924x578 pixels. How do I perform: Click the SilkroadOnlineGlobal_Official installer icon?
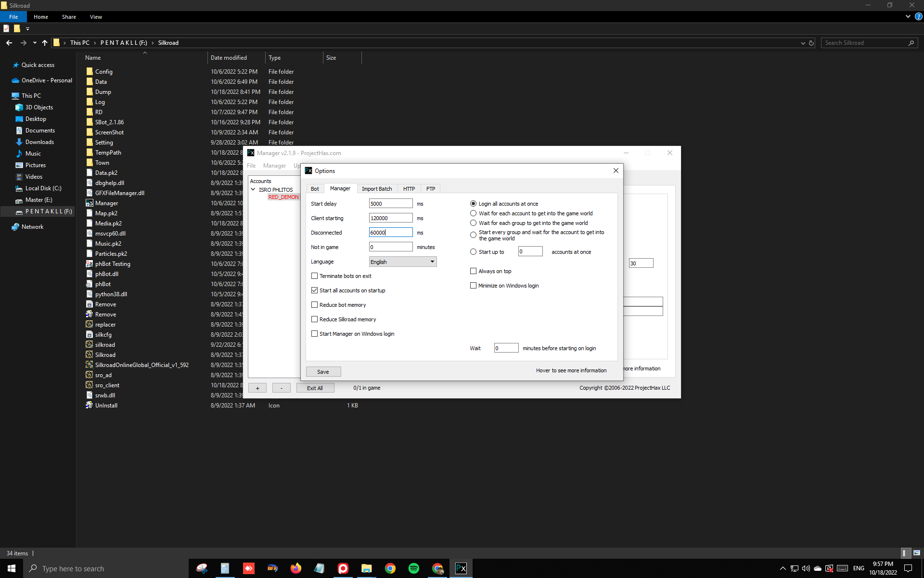pos(90,365)
